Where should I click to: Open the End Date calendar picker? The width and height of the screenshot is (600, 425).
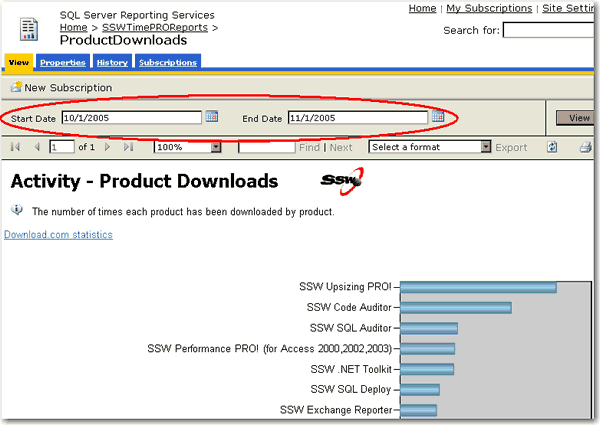click(438, 117)
